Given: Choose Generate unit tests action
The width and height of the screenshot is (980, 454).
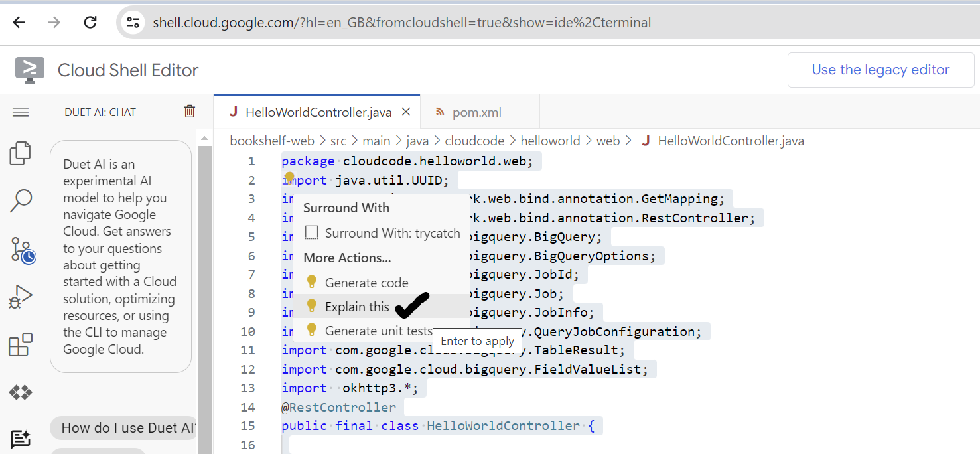Looking at the screenshot, I should tap(378, 331).
